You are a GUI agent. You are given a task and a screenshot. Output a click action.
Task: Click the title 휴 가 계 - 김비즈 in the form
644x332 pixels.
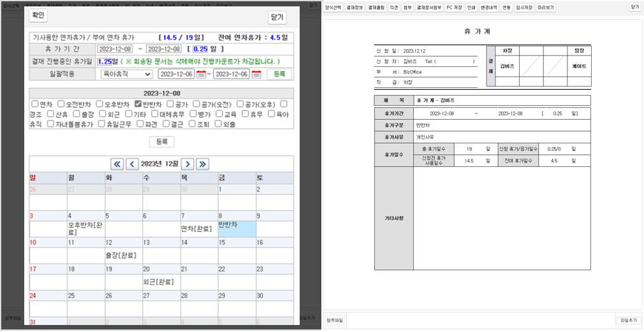point(435,100)
